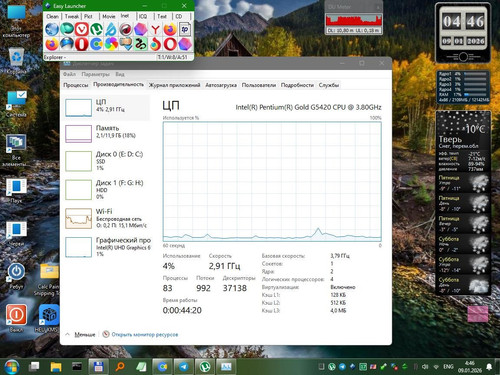The height and width of the screenshot is (375, 500).
Task: Launch teal speech bubble icon in Easy Launcher
Action: (67, 29)
